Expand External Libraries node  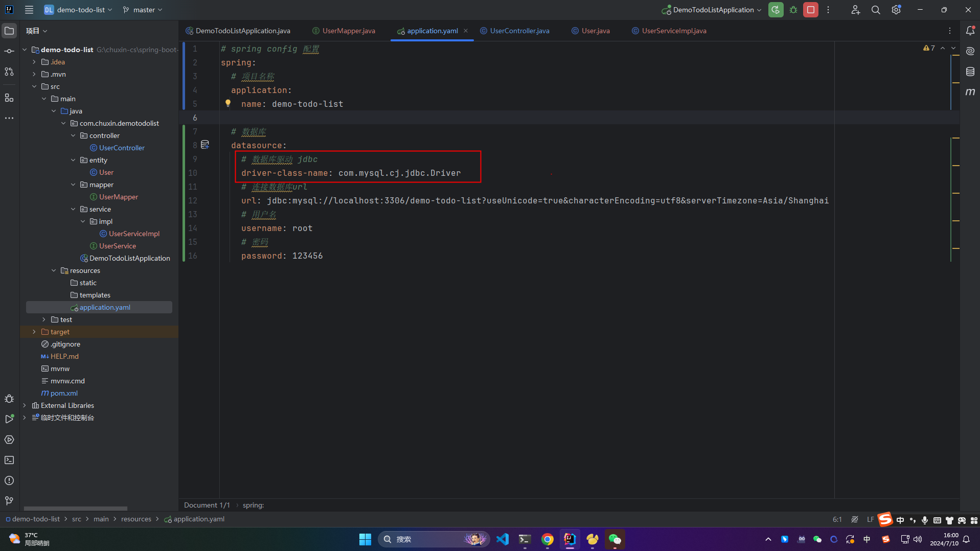tap(25, 405)
